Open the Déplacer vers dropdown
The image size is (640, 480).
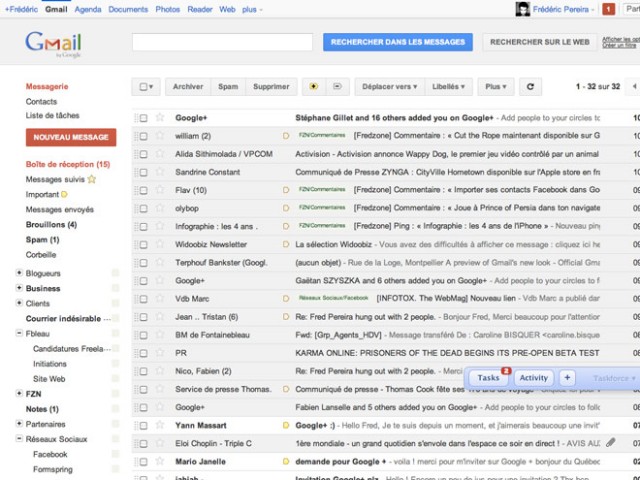pos(389,87)
